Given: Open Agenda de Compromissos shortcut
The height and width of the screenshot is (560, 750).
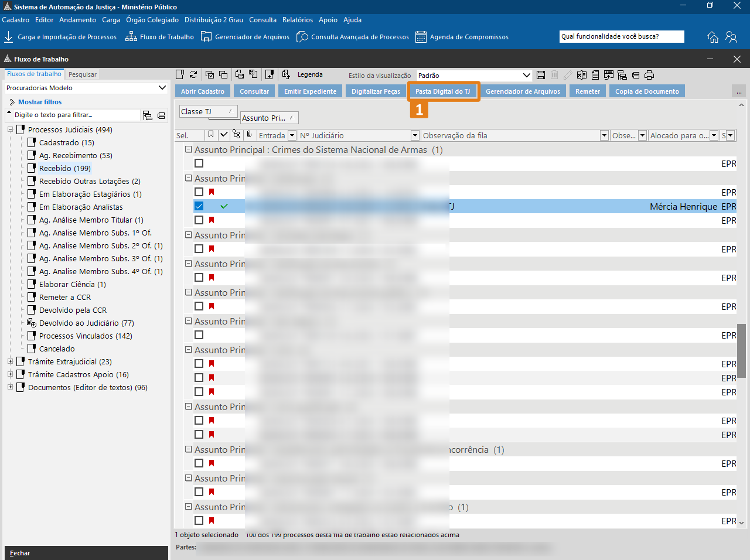Looking at the screenshot, I should click(462, 37).
